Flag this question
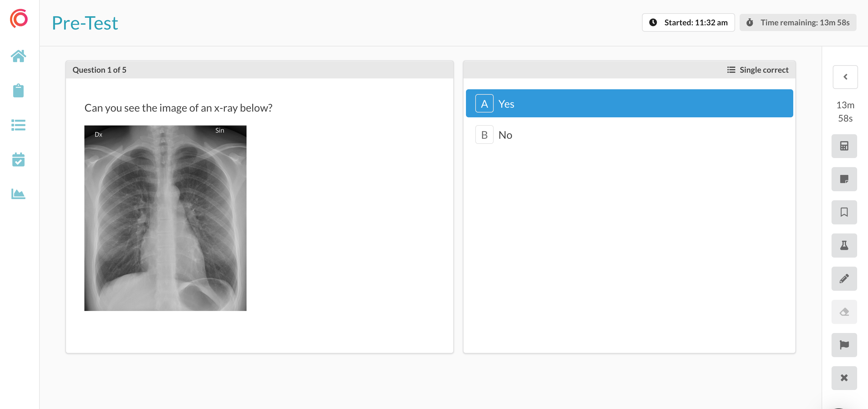This screenshot has height=409, width=868. (x=844, y=344)
